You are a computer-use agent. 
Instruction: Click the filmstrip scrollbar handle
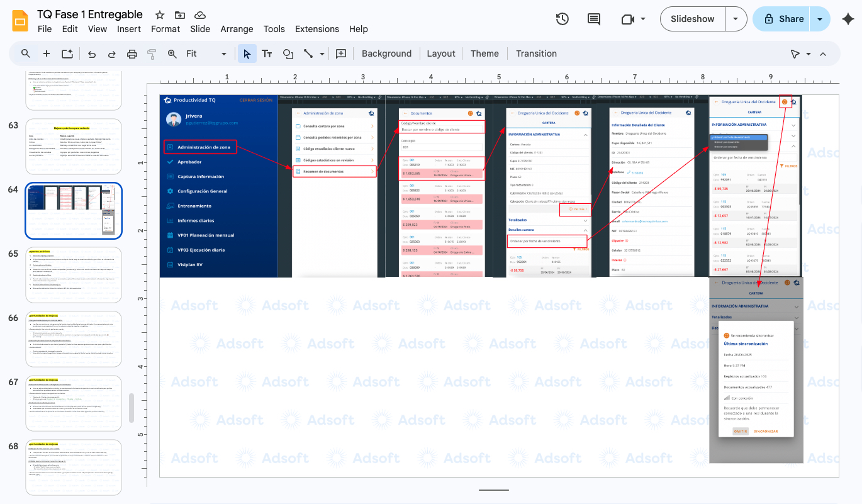[132, 408]
